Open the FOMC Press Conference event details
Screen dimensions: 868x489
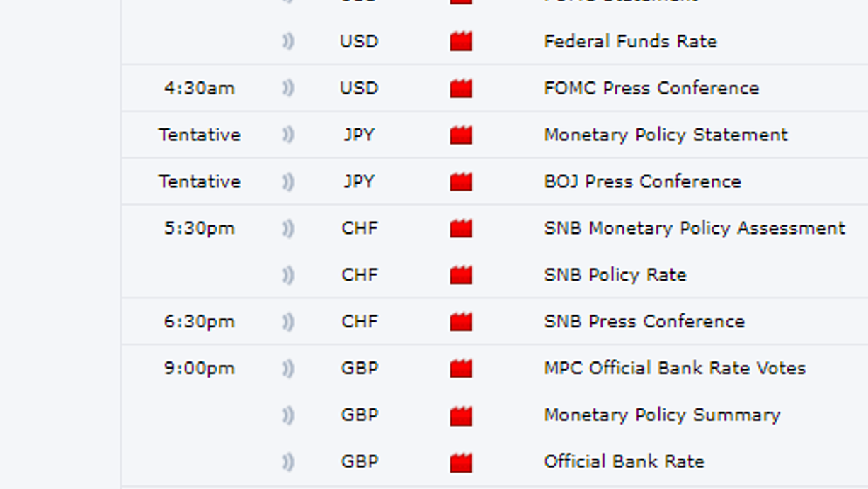click(651, 89)
